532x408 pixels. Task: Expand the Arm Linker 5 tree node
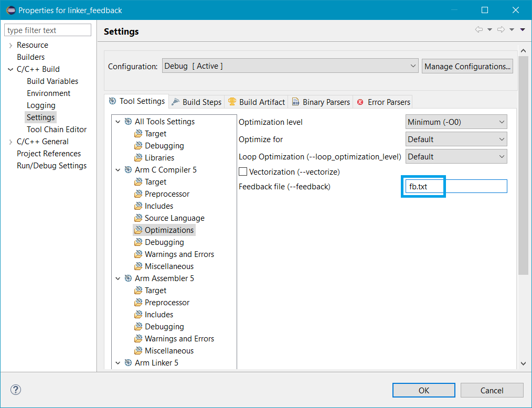[x=118, y=362]
